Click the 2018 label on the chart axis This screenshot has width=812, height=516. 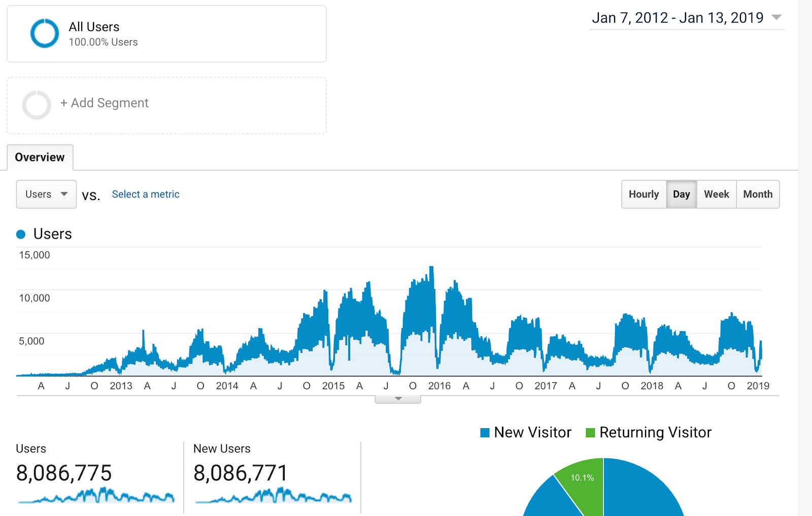(x=652, y=386)
